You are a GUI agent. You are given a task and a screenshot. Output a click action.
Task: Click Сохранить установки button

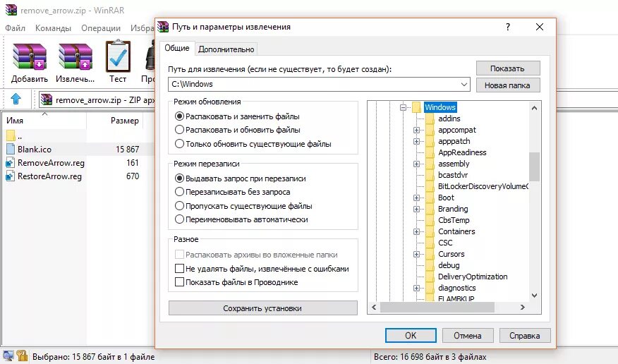coord(263,308)
